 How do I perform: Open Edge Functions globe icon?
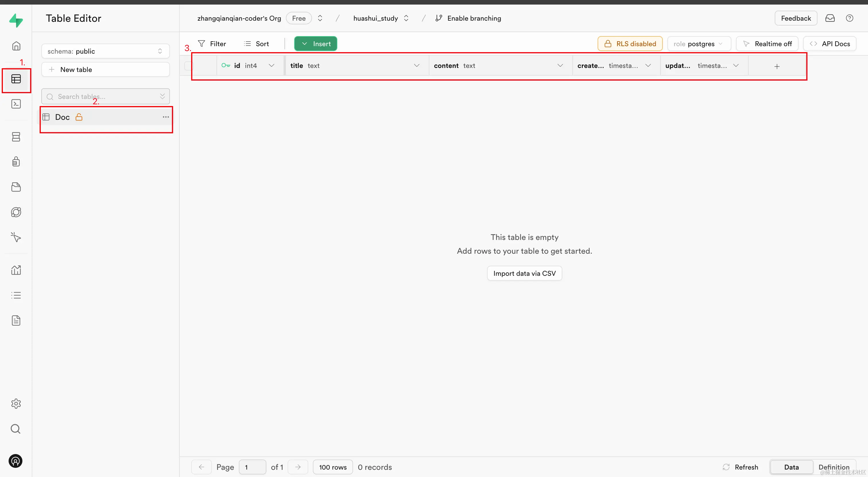[16, 212]
